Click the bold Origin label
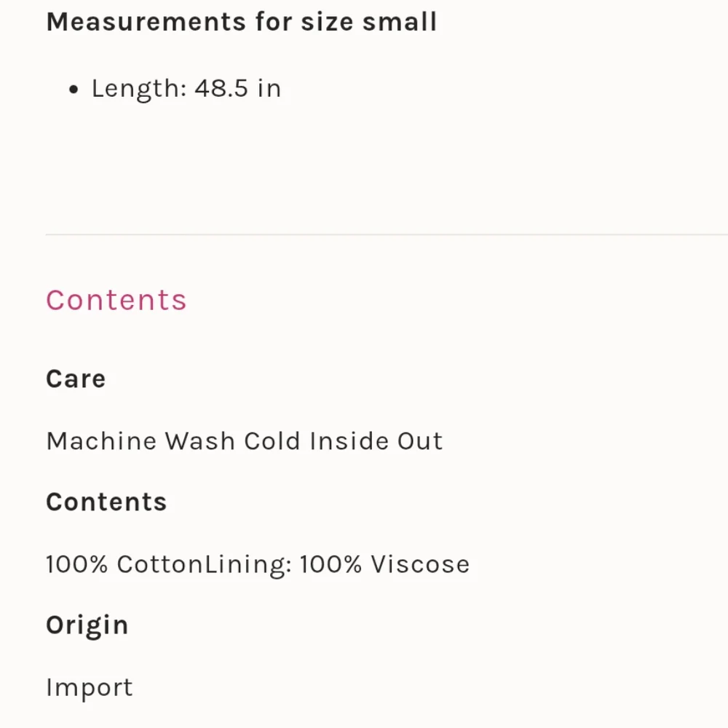Image resolution: width=728 pixels, height=728 pixels. tap(87, 625)
